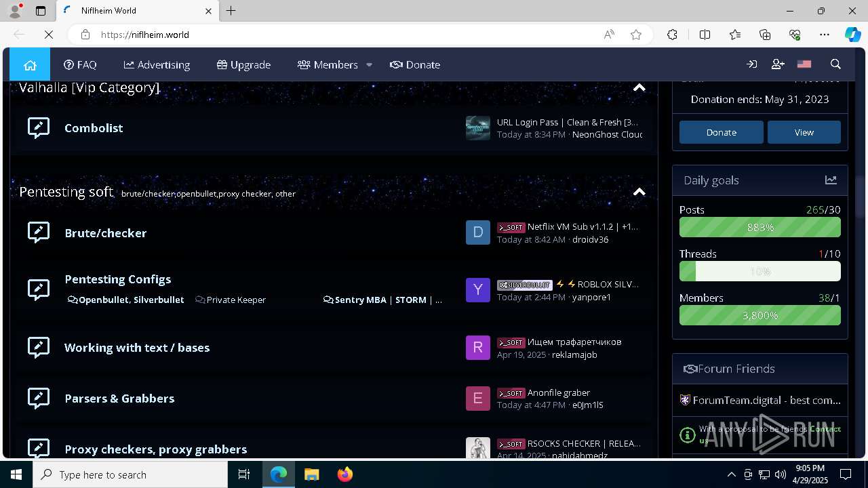Expand the Members dropdown arrow

369,64
